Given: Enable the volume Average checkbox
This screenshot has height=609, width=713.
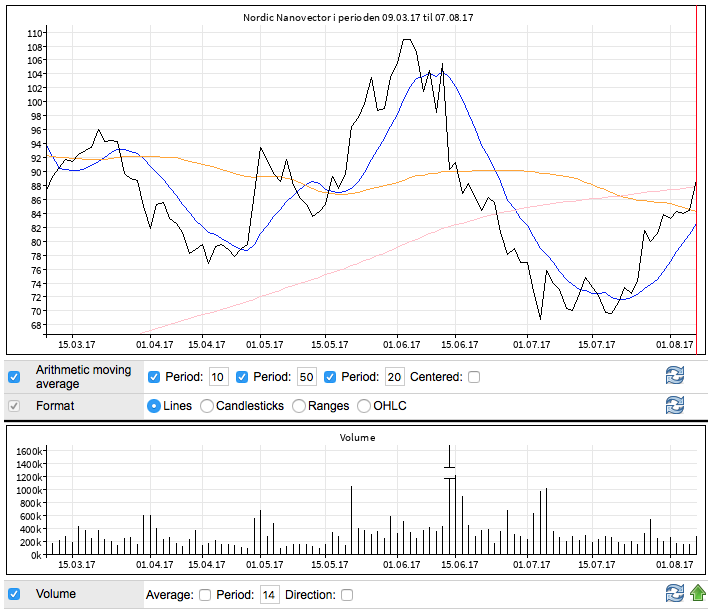Looking at the screenshot, I should pyautogui.click(x=205, y=595).
